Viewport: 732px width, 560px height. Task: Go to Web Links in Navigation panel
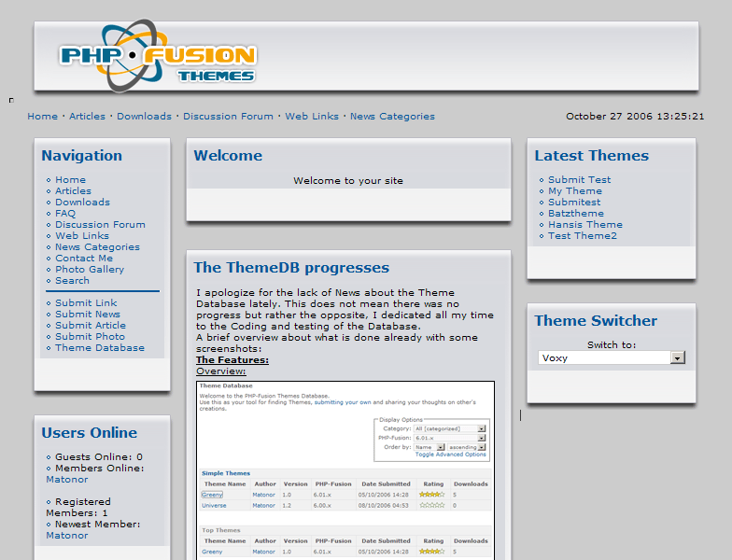click(x=82, y=235)
